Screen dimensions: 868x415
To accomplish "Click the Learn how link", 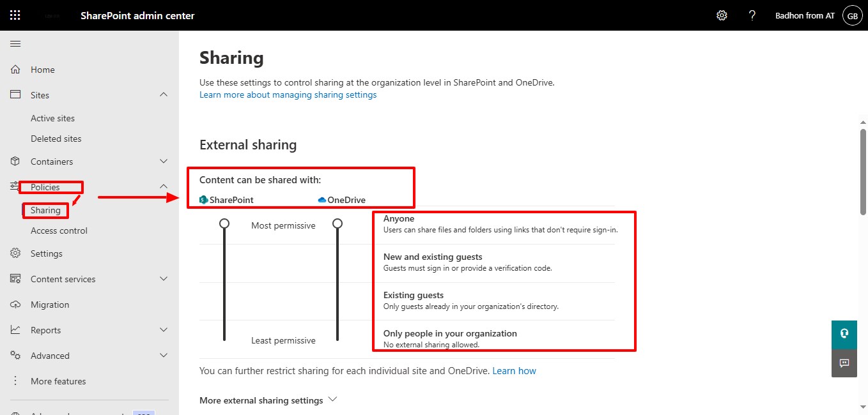I will [x=515, y=371].
